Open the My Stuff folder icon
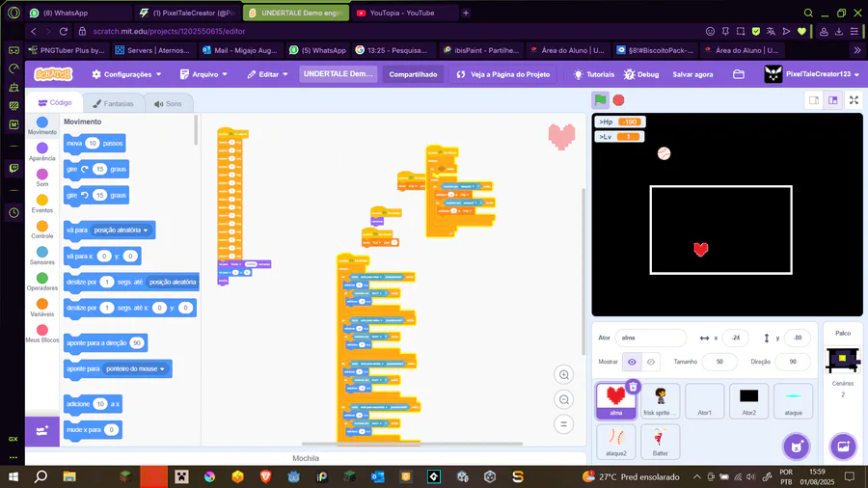 coord(739,74)
